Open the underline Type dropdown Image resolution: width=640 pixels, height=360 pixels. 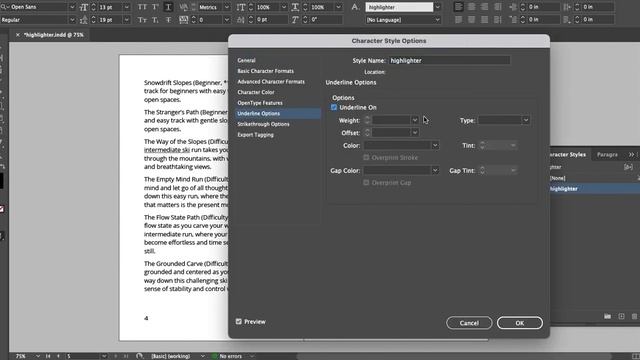pos(526,120)
